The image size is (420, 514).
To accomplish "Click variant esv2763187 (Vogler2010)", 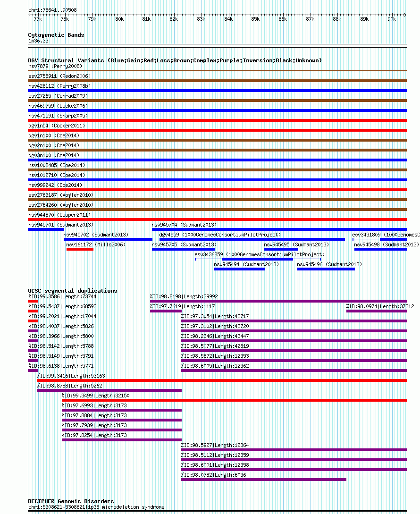I will tap(61, 195).
